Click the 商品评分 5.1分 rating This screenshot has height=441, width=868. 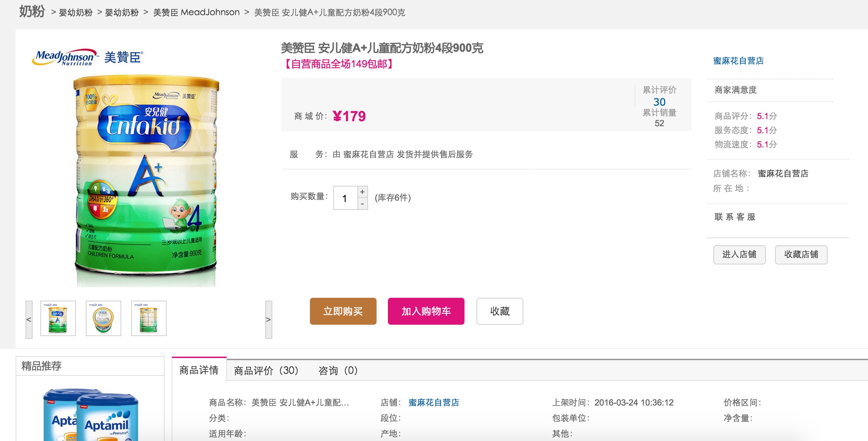(x=746, y=116)
